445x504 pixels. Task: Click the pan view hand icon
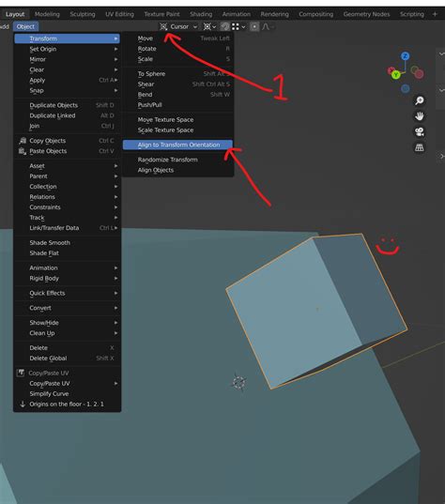pos(420,116)
